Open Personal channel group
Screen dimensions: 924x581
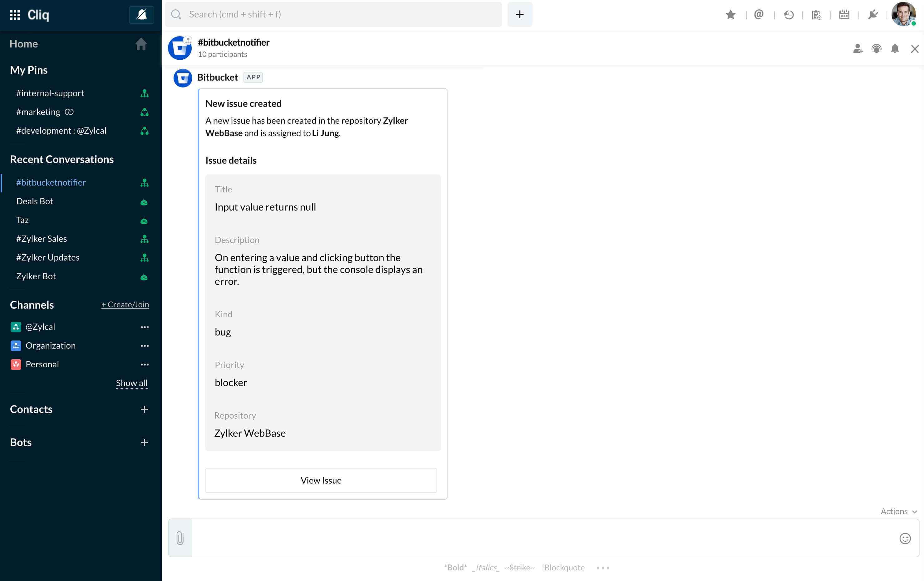coord(42,365)
